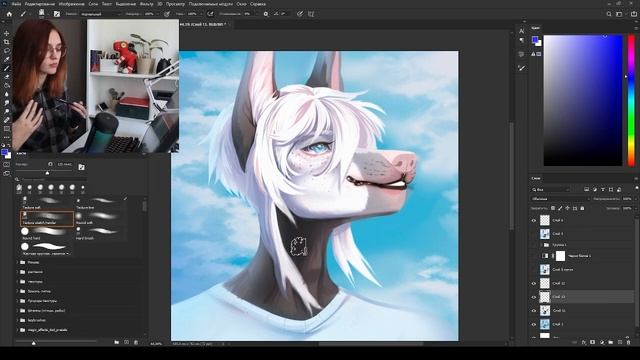Viewport: 640px width, 360px height.
Task: Click the new brush group folder icon in Brushes panel
Action: tap(116, 342)
